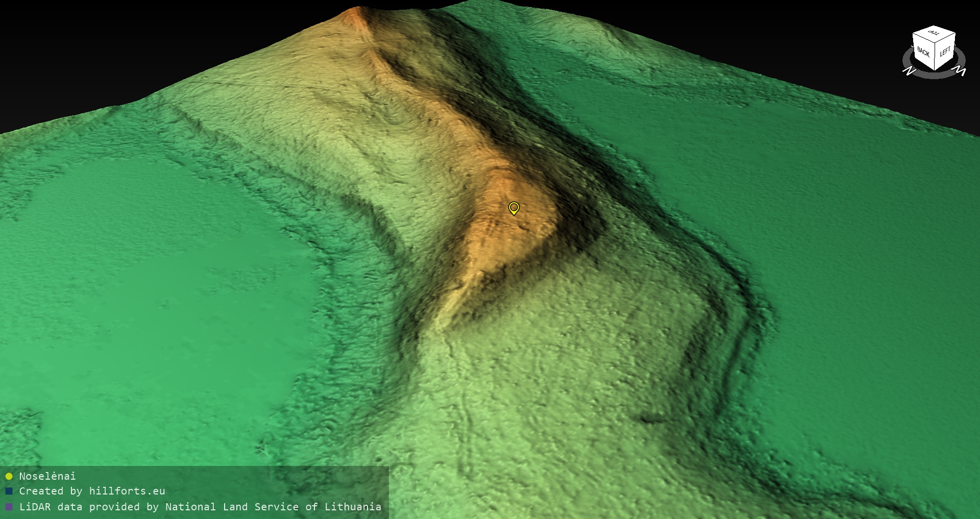Click the yellow Noselėnai location pin on the hill
980x519 pixels.
(x=514, y=208)
